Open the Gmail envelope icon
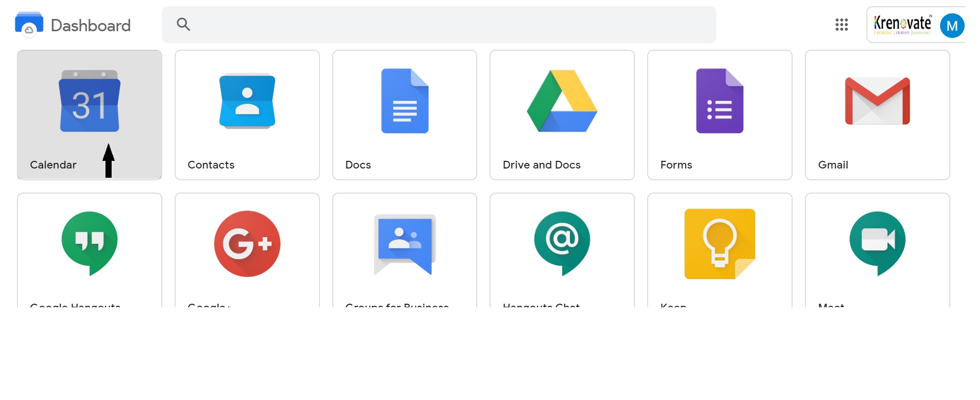980x400 pixels. (x=878, y=101)
